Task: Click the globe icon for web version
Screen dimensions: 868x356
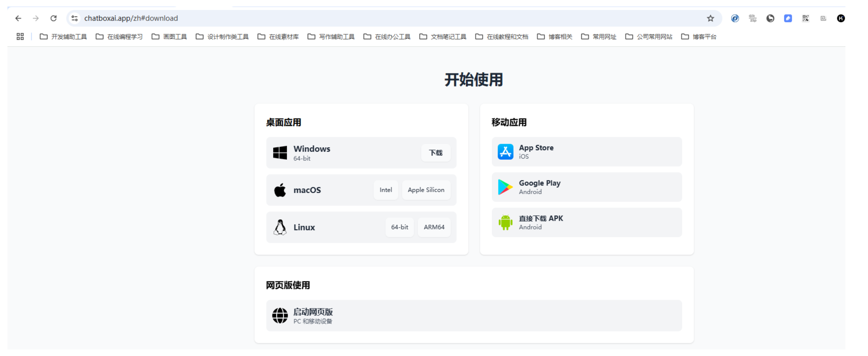Action: point(280,316)
